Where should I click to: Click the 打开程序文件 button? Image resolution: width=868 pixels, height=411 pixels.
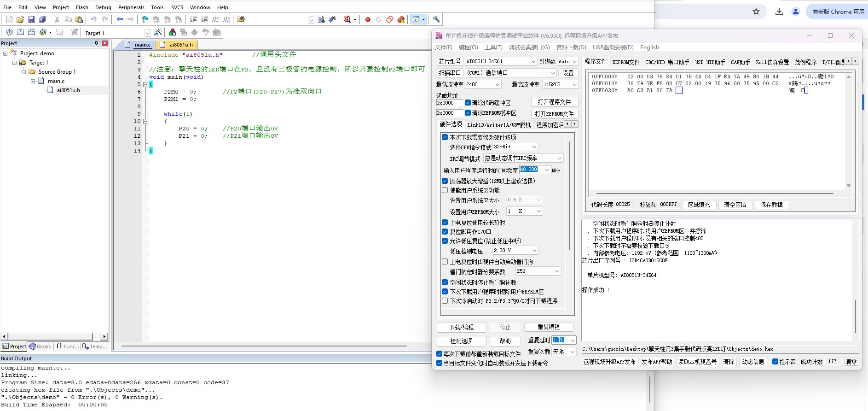(x=555, y=102)
